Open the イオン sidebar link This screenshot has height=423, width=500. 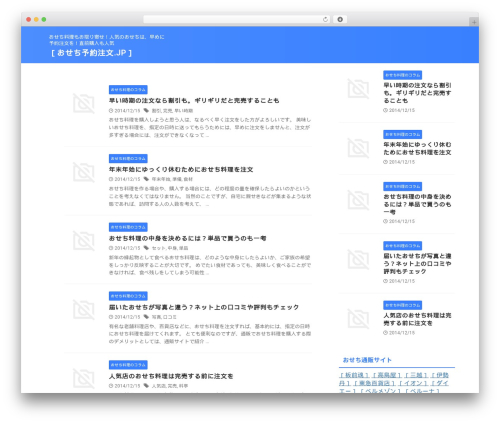(x=413, y=383)
